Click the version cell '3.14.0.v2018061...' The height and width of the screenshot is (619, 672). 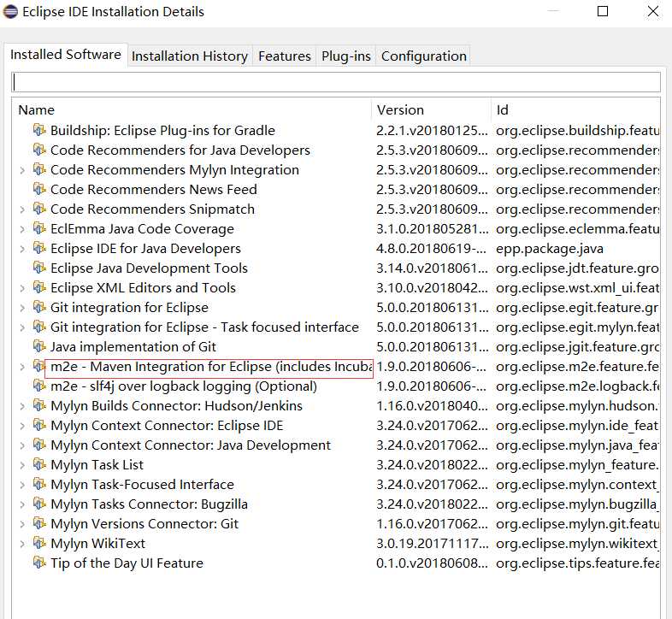[432, 268]
